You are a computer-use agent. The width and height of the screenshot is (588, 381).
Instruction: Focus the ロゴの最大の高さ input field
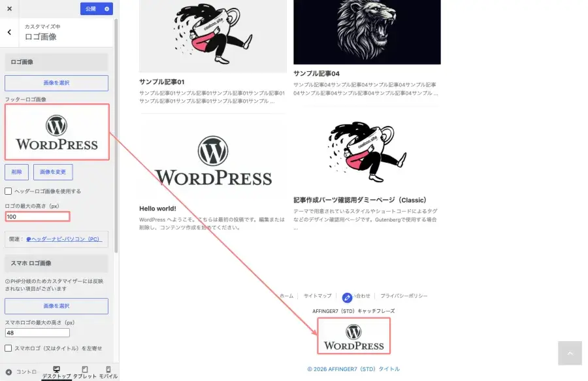(x=37, y=216)
